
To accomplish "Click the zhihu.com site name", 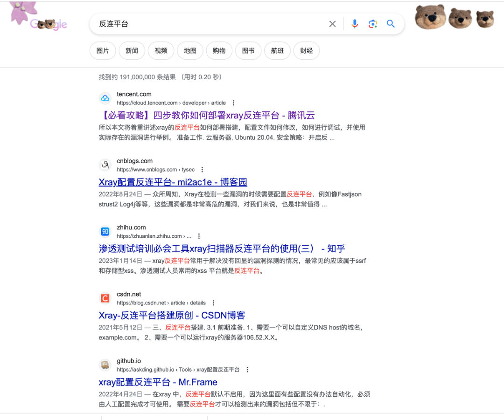I will click(131, 227).
